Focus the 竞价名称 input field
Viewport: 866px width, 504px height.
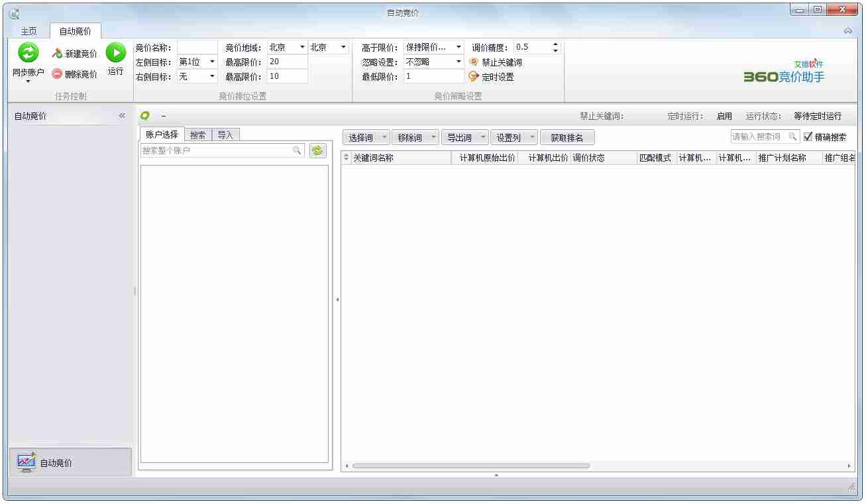[197, 48]
